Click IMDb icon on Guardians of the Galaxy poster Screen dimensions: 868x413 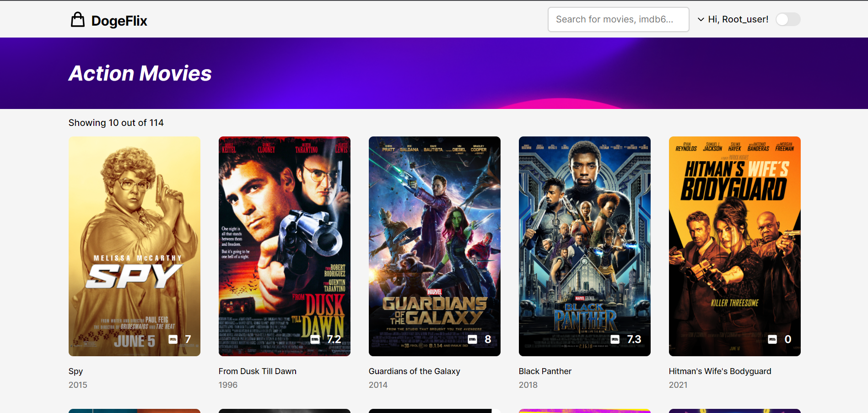click(x=473, y=339)
